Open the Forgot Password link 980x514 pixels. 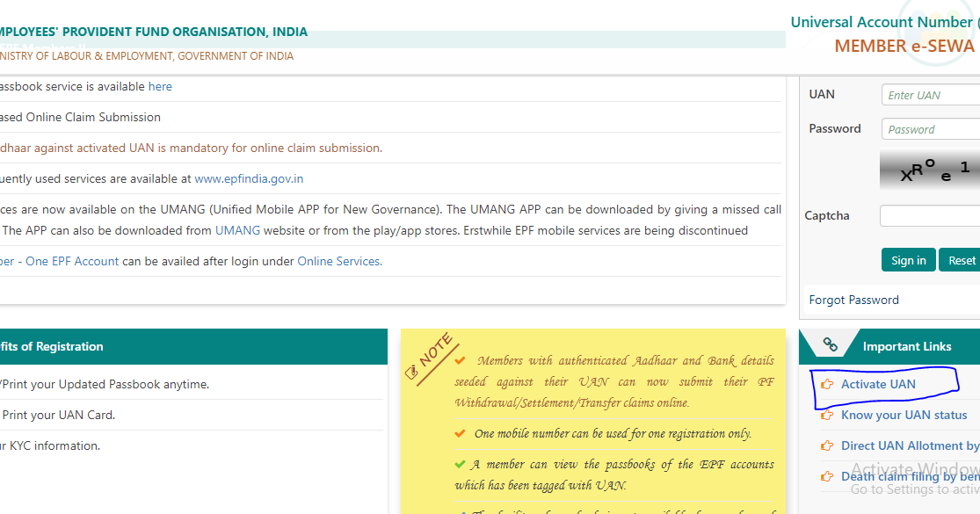click(x=853, y=300)
